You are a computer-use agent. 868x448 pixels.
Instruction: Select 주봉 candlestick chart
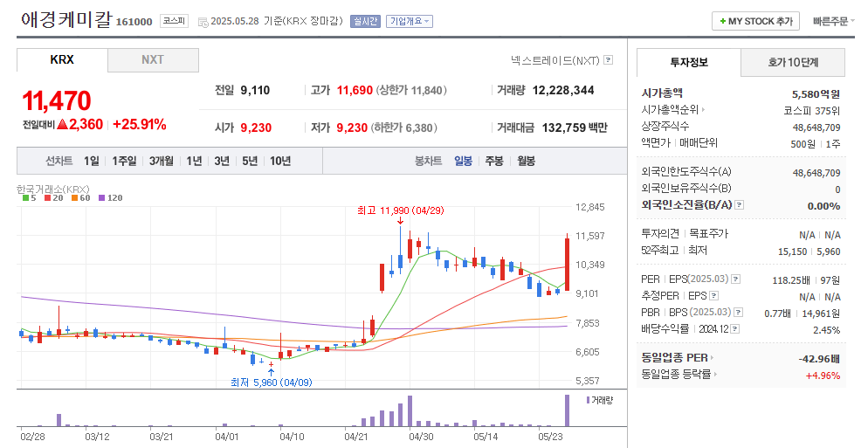(494, 162)
